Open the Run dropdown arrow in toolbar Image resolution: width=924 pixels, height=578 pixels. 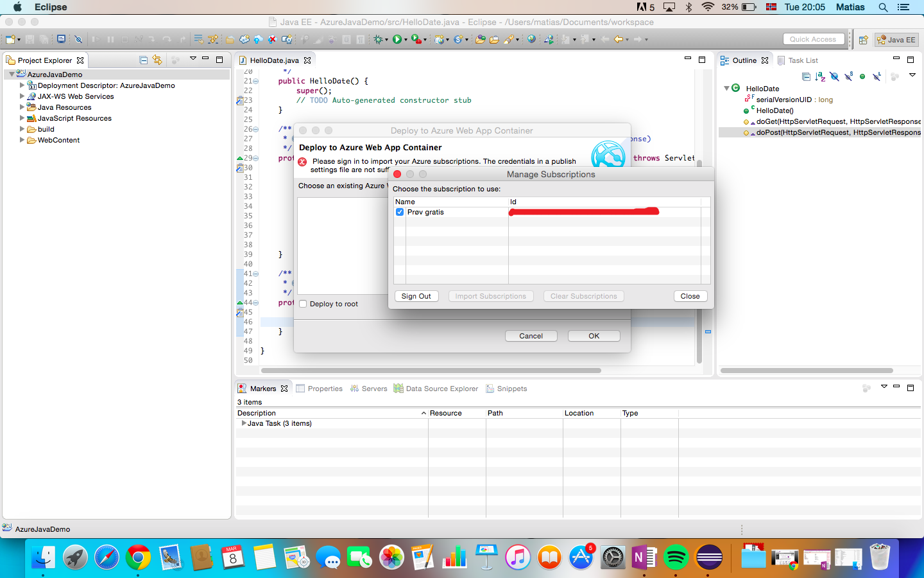(x=406, y=40)
